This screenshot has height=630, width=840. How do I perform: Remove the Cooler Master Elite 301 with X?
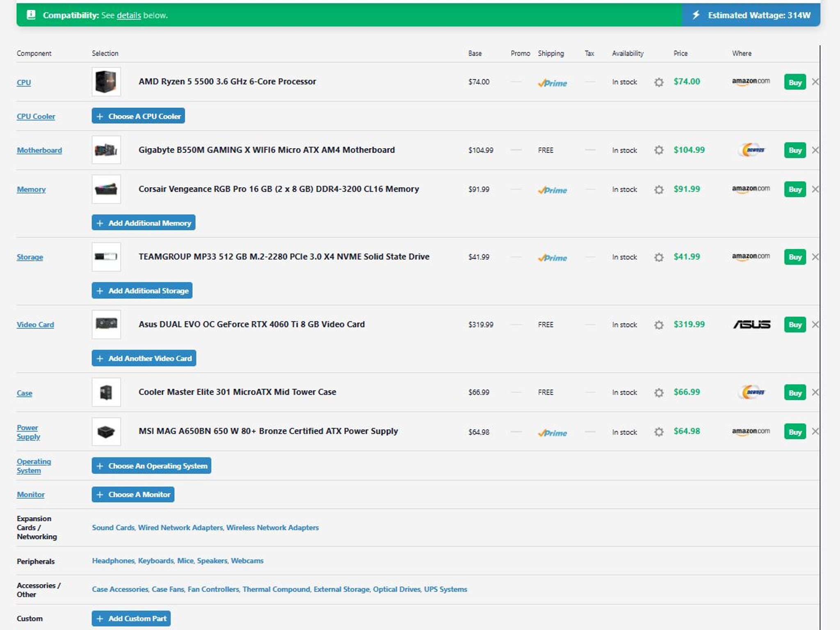coord(815,392)
